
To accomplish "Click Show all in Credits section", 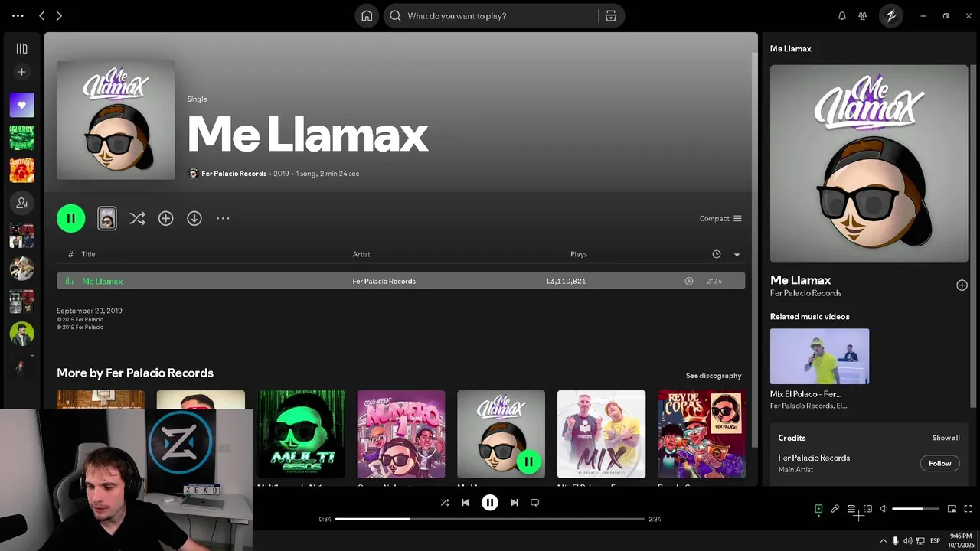I will [946, 439].
